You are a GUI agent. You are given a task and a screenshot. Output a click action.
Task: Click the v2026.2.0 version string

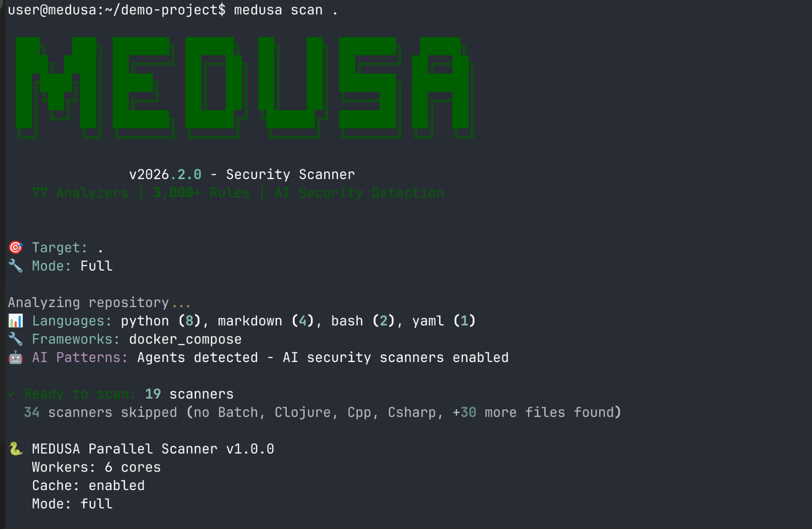point(165,174)
